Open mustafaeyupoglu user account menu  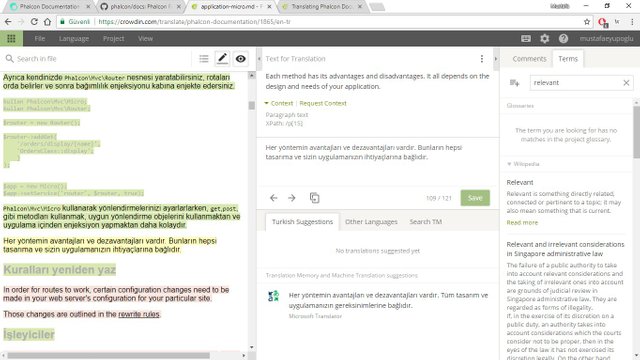(606, 38)
